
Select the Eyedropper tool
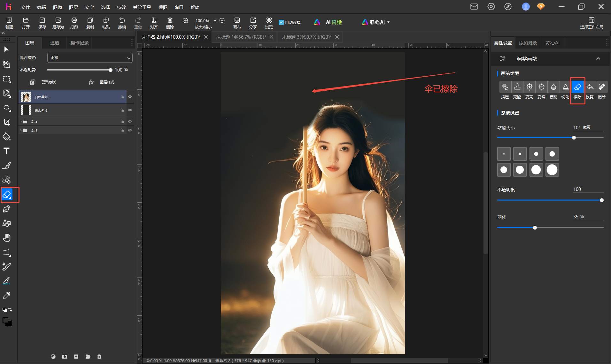[6, 295]
